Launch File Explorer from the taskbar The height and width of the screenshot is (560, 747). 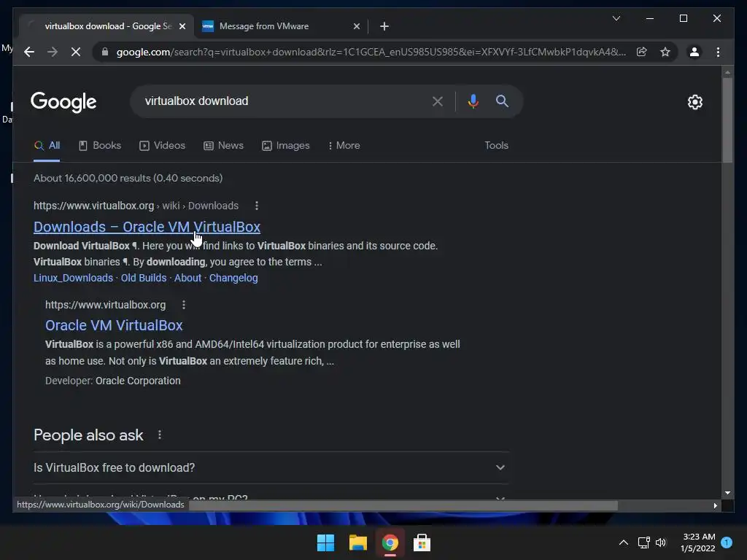click(357, 542)
